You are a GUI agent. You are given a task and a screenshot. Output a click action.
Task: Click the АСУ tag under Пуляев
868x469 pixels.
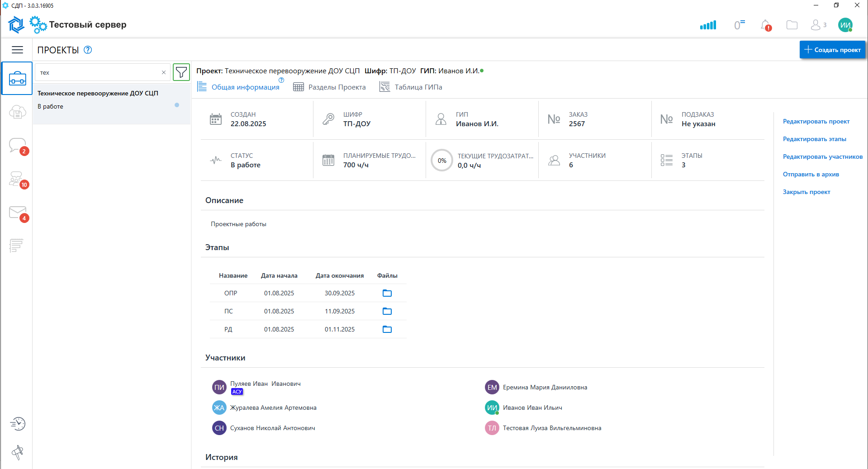pos(237,392)
